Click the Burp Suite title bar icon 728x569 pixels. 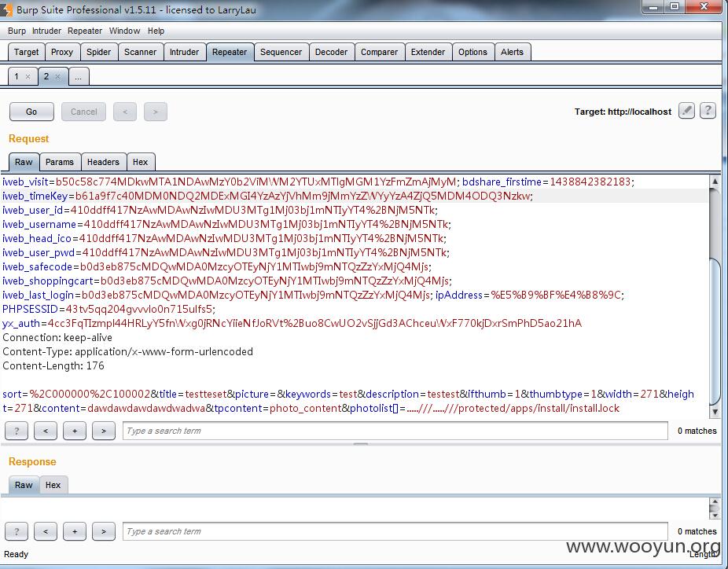[x=6, y=9]
